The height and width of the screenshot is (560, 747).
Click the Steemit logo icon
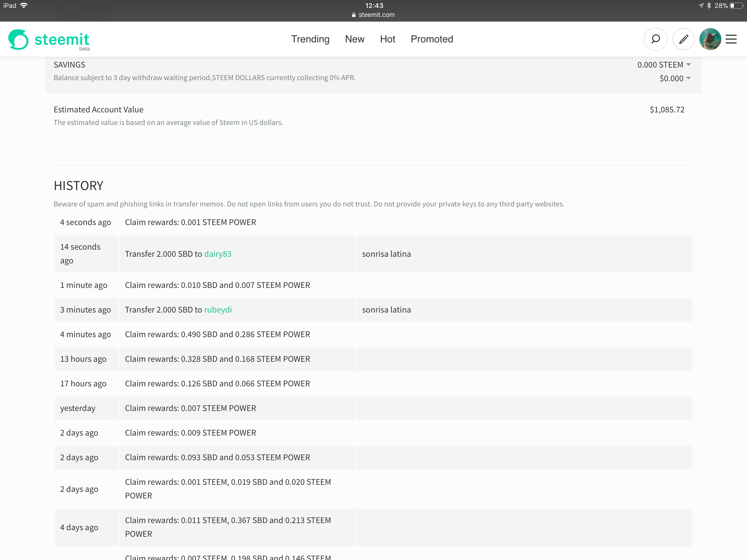[18, 40]
